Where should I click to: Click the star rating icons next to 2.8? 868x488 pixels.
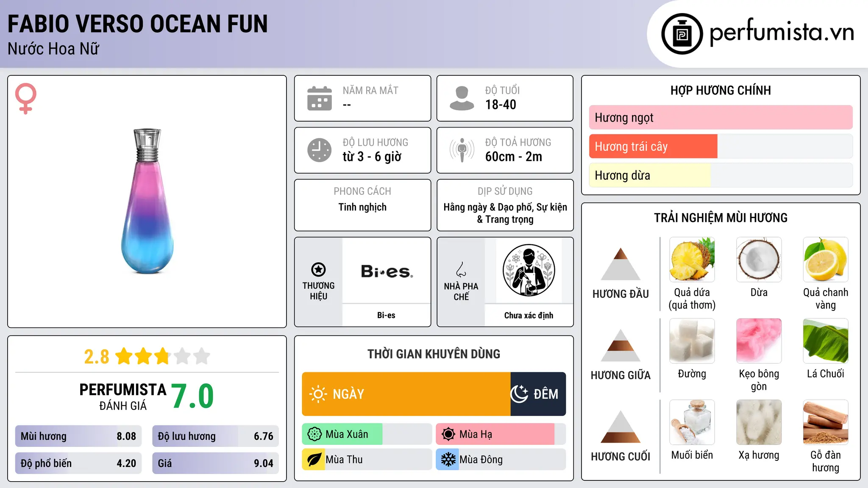(x=163, y=356)
